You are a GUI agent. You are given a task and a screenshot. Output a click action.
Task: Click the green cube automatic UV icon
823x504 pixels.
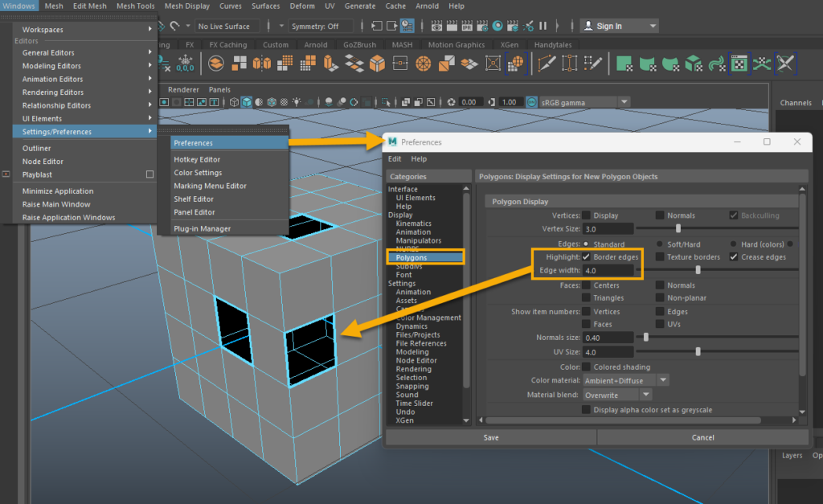click(694, 64)
